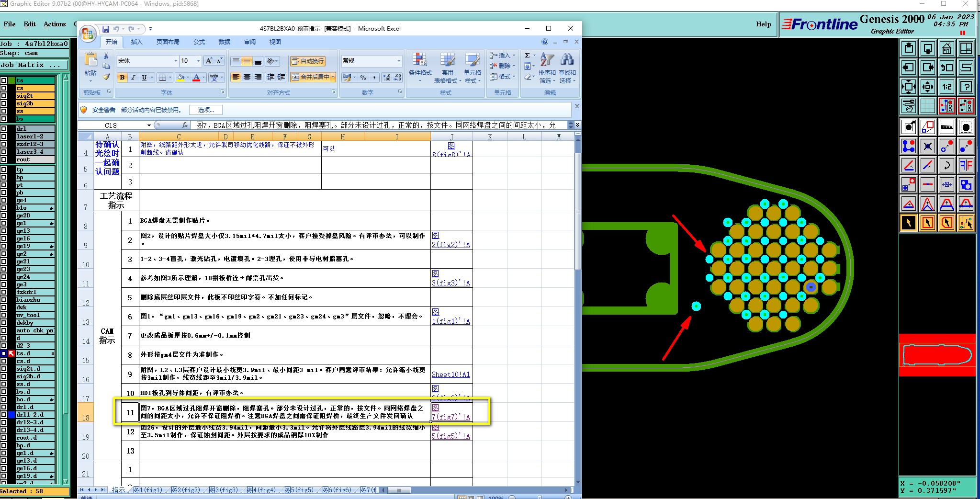Click the Excel help question mark icon
This screenshot has width=980, height=499.
tap(545, 42)
